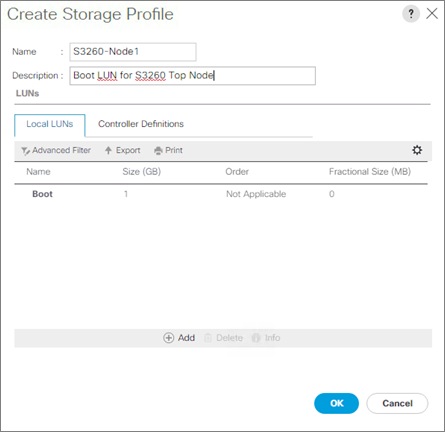Viewport: 445px width, 432px height.
Task: Click the Advanced Filter funnel icon
Action: coord(25,151)
